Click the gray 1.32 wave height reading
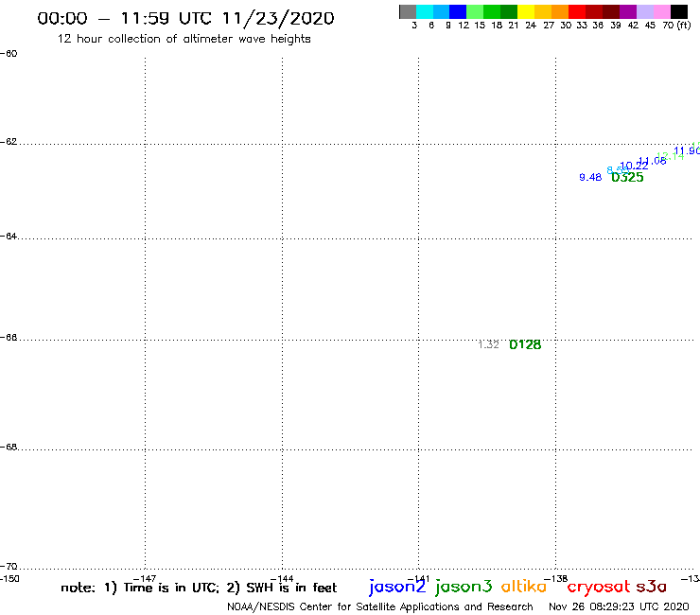The width and height of the screenshot is (700, 615). [488, 344]
